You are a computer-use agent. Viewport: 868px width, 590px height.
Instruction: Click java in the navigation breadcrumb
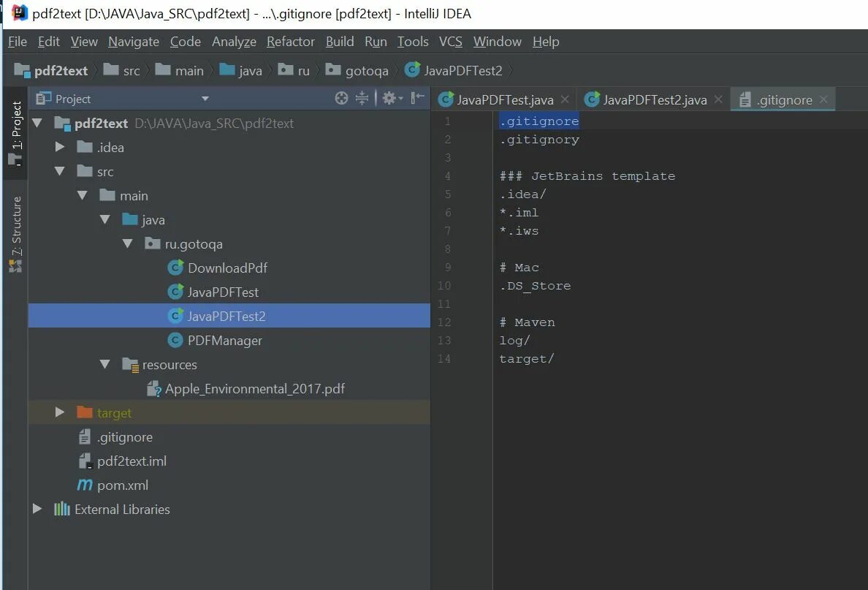coord(241,70)
